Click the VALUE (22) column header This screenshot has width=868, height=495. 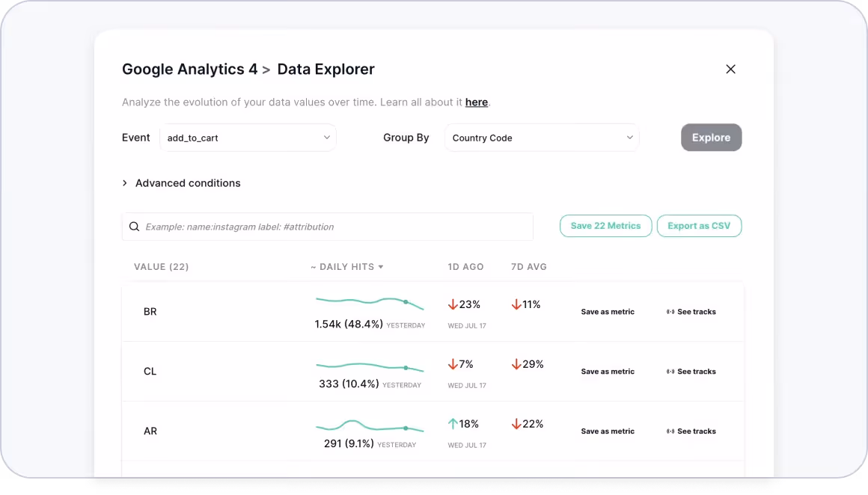click(x=161, y=267)
